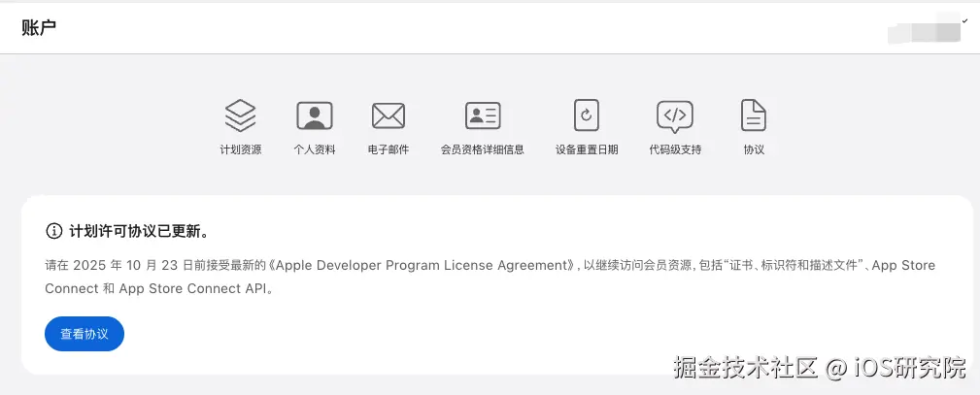The height and width of the screenshot is (395, 980).
Task: Open the 计划资源 stacked layers icon
Action: pyautogui.click(x=241, y=115)
